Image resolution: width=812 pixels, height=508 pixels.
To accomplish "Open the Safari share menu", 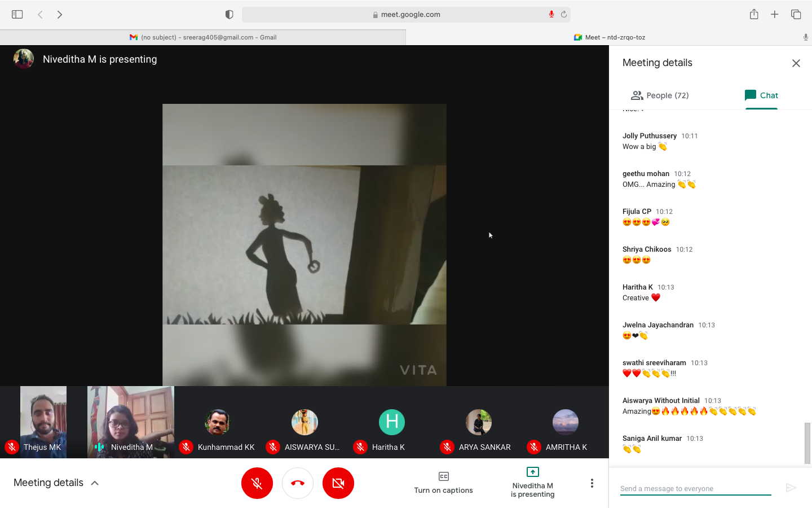I will pos(754,14).
